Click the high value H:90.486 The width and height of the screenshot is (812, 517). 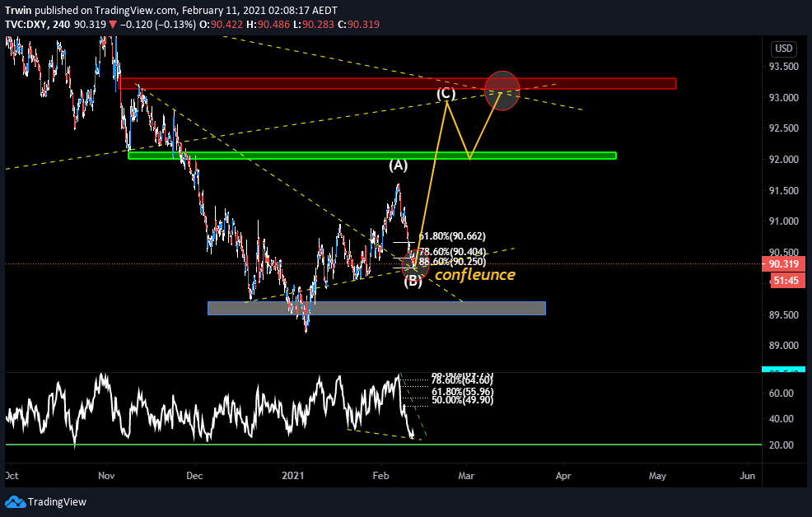268,25
